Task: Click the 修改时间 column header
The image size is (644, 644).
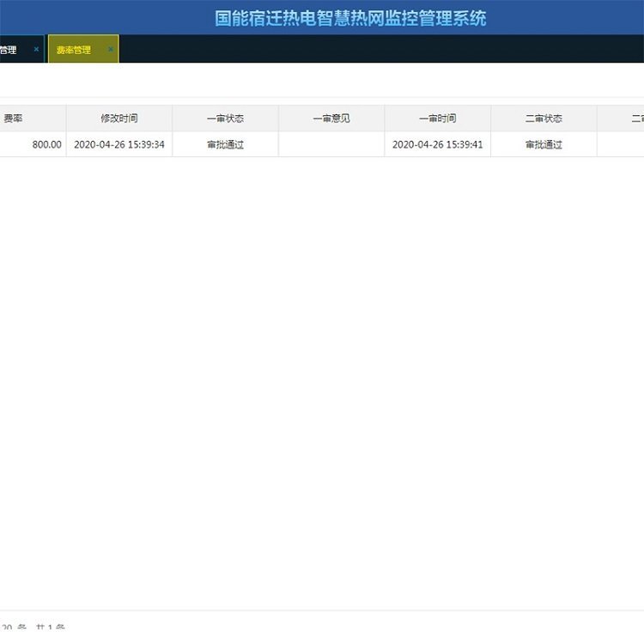Action: click(118, 118)
